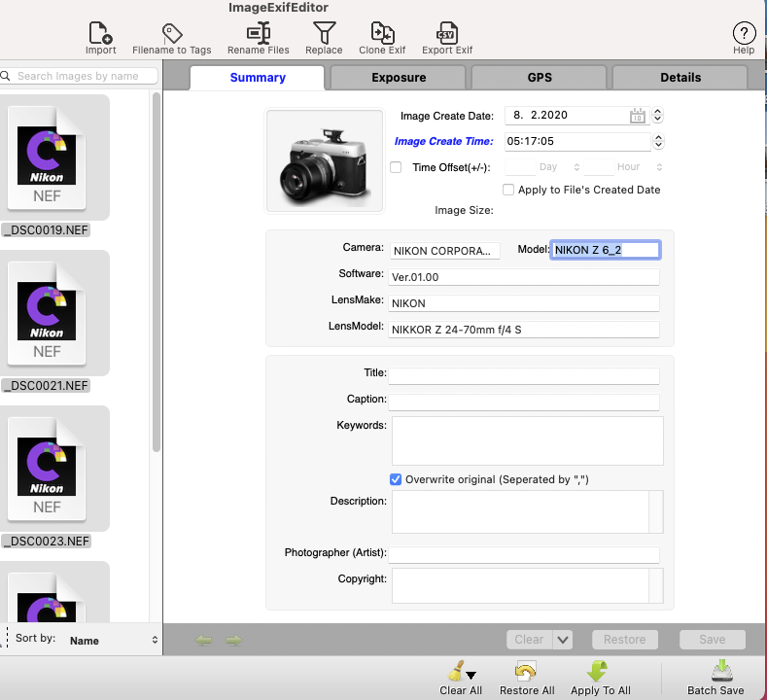The width and height of the screenshot is (767, 700).
Task: Click the Model field NIKON Z 6_2
Action: [605, 250]
